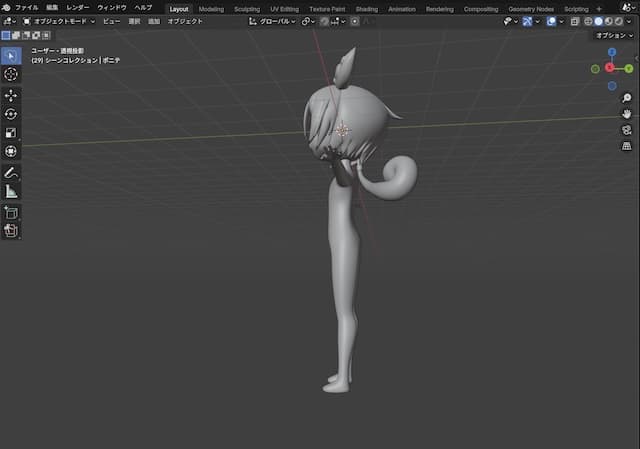
Task: Open the ファイル menu
Action: click(x=27, y=8)
